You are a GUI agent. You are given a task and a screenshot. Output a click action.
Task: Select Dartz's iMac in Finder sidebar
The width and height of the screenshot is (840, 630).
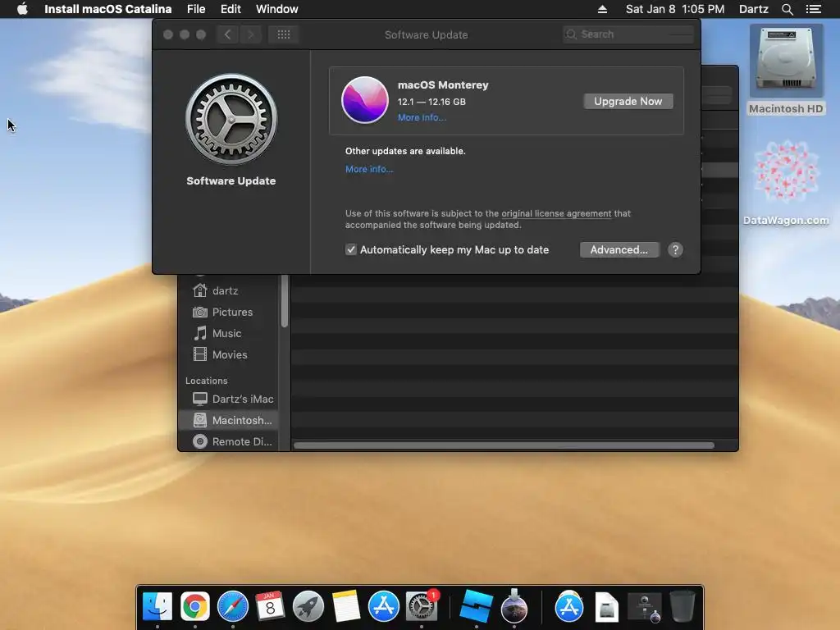point(228,399)
